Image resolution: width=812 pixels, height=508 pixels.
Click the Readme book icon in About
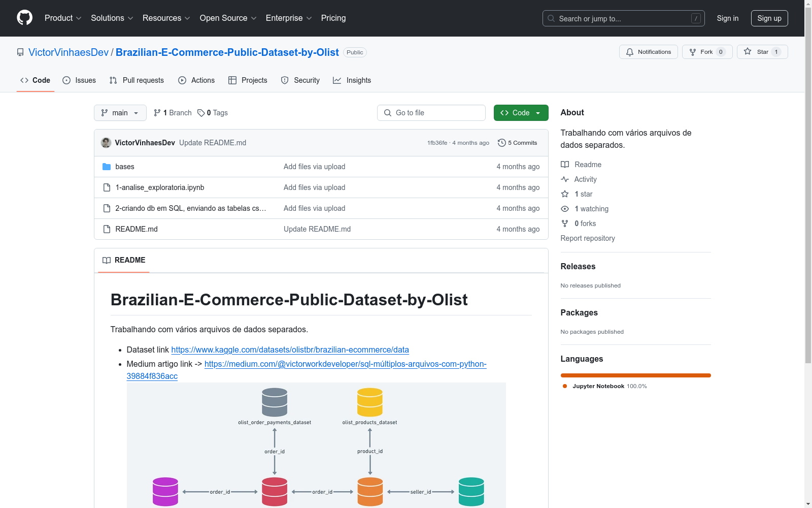pos(565,165)
